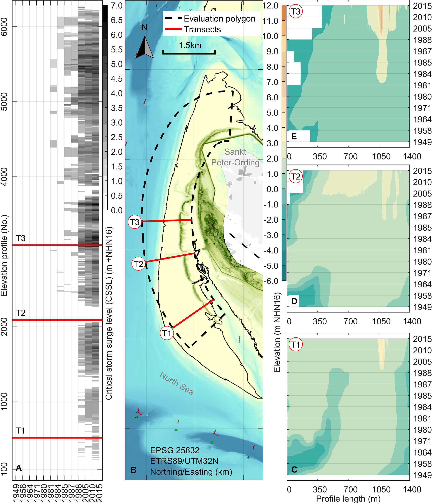Click the panel B letter label

coord(133,470)
